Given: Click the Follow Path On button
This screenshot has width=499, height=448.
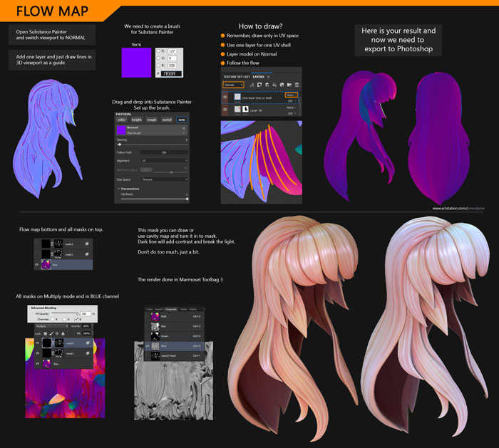Looking at the screenshot, I should pos(164,152).
